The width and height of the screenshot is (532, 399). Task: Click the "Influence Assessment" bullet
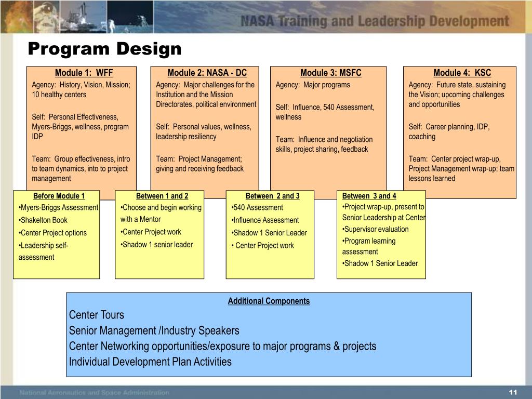pyautogui.click(x=265, y=220)
